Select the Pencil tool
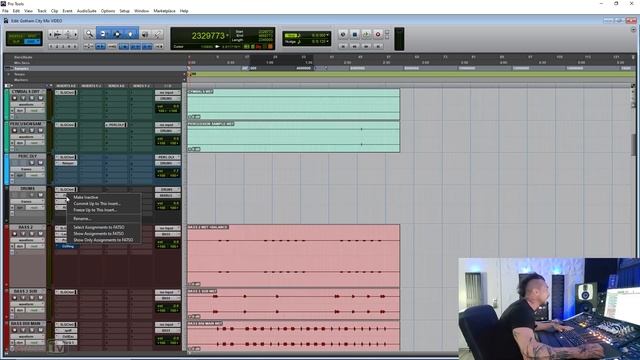Image resolution: width=640 pixels, height=360 pixels. pos(157,35)
